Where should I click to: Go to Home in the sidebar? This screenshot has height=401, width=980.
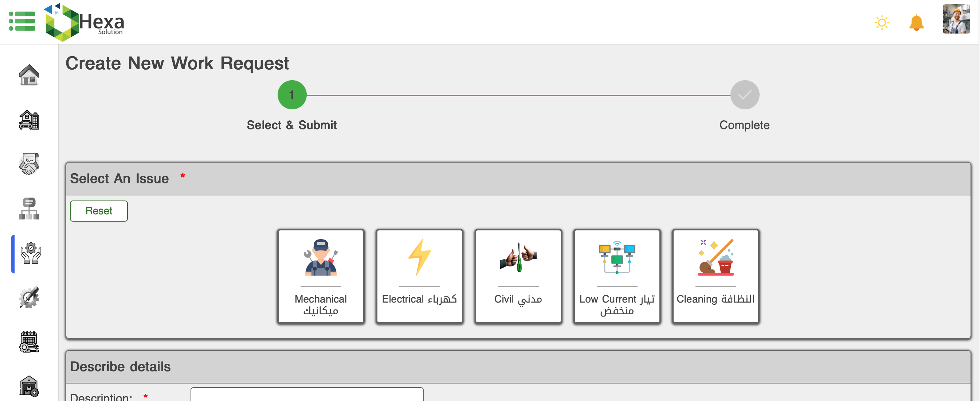pos(29,75)
